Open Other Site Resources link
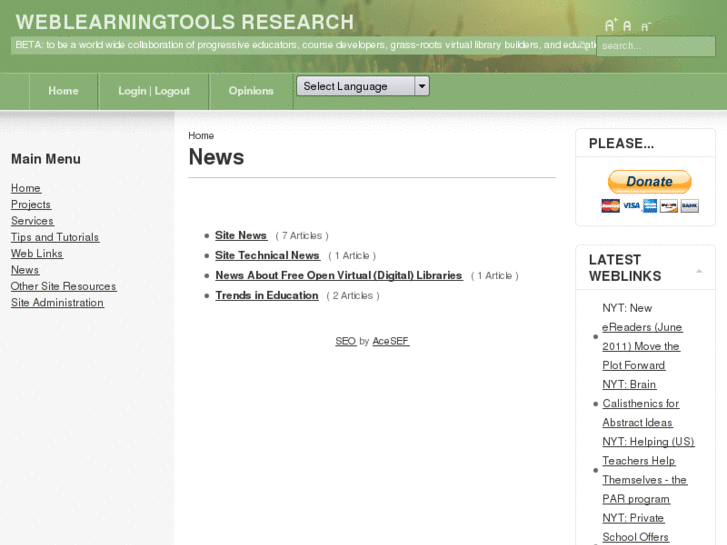 point(64,286)
